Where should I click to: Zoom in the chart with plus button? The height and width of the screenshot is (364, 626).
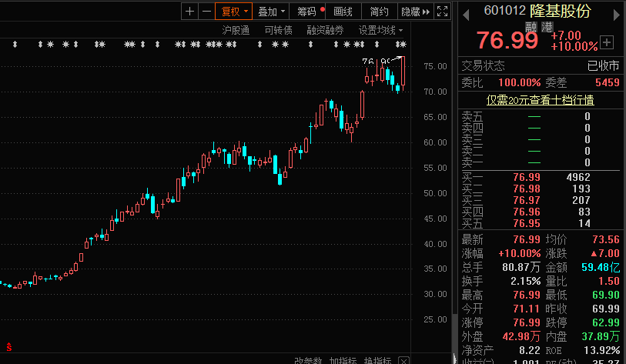point(189,12)
